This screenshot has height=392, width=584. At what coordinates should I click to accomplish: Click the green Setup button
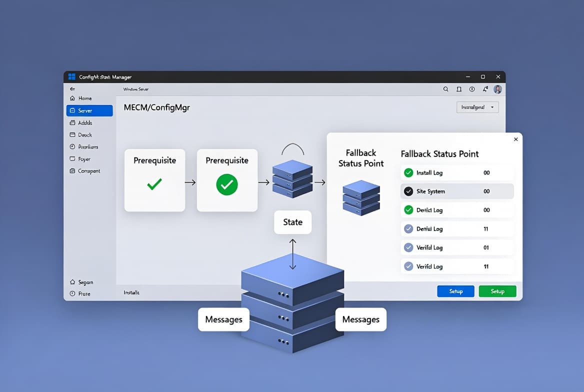(x=497, y=291)
